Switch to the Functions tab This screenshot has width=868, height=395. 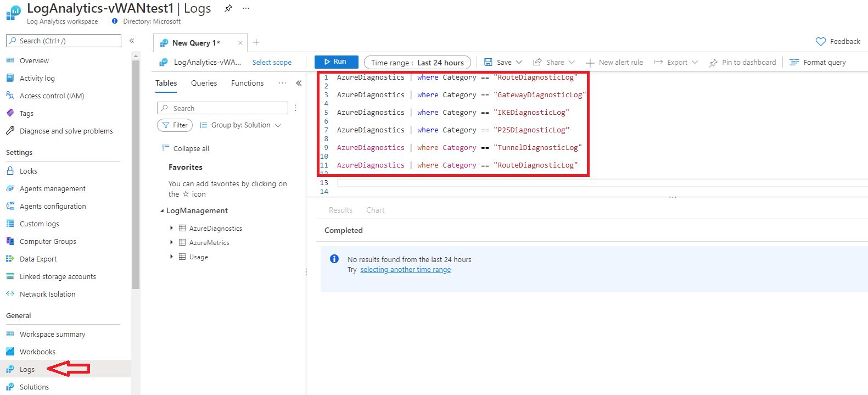247,83
